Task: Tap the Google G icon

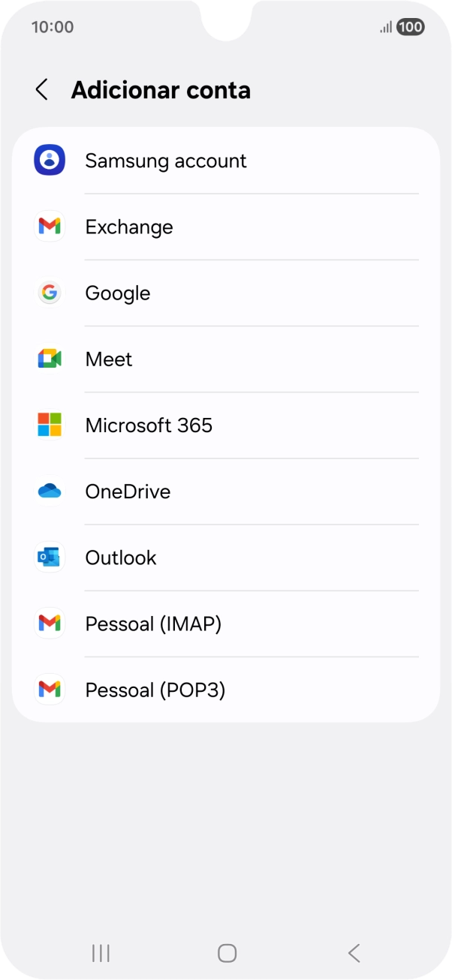Action: 50,293
